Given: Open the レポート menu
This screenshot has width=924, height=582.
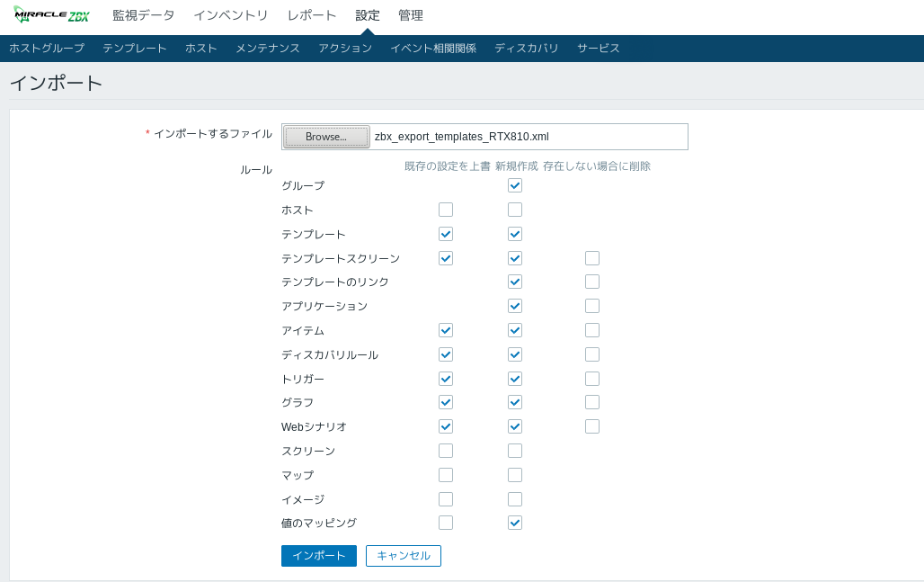Looking at the screenshot, I should (311, 15).
